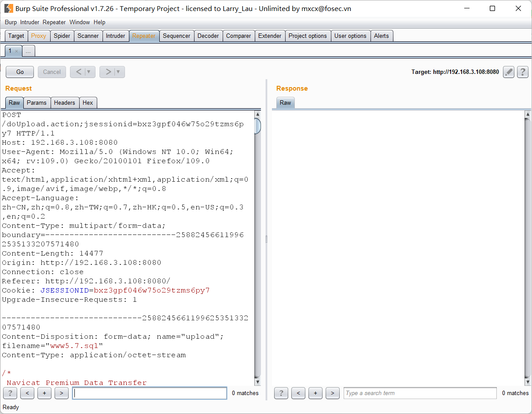Close Repeater tab 1 with x
This screenshot has height=414, width=532.
[17, 51]
